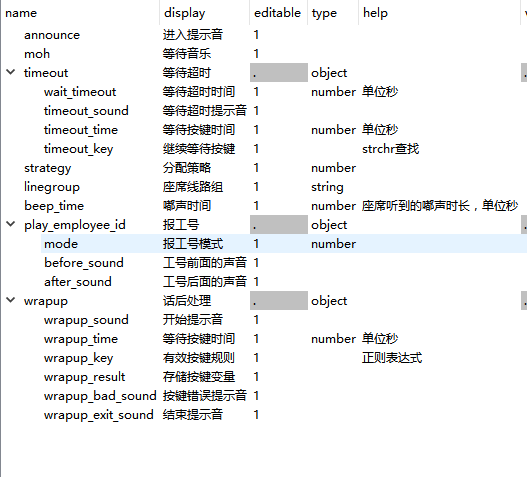Image resolution: width=527 pixels, height=477 pixels.
Task: Click editable cell of timeout_key row
Action: [279, 149]
